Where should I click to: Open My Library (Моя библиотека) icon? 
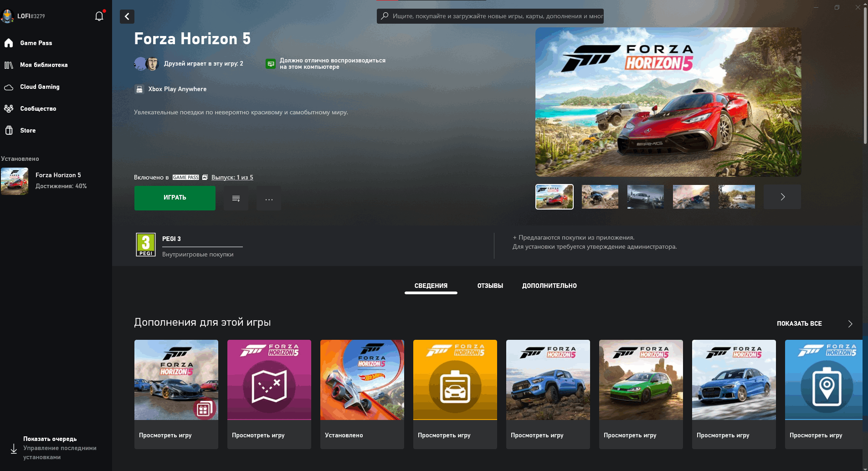click(x=9, y=65)
